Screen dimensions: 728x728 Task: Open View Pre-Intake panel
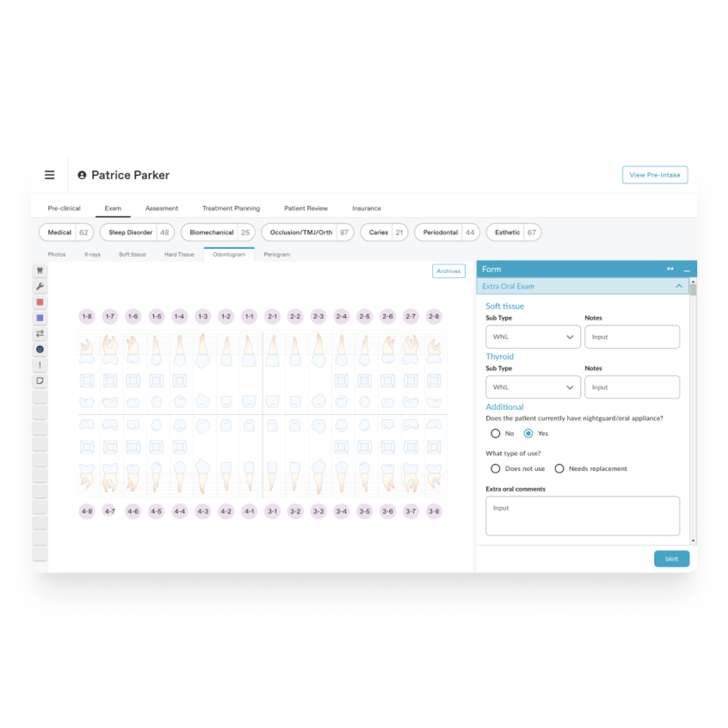pos(654,175)
